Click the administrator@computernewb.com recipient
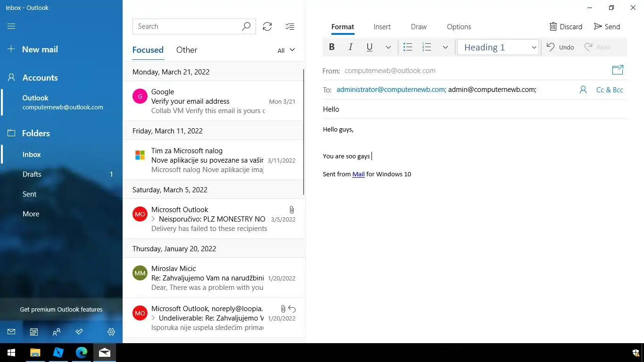 [391, 90]
